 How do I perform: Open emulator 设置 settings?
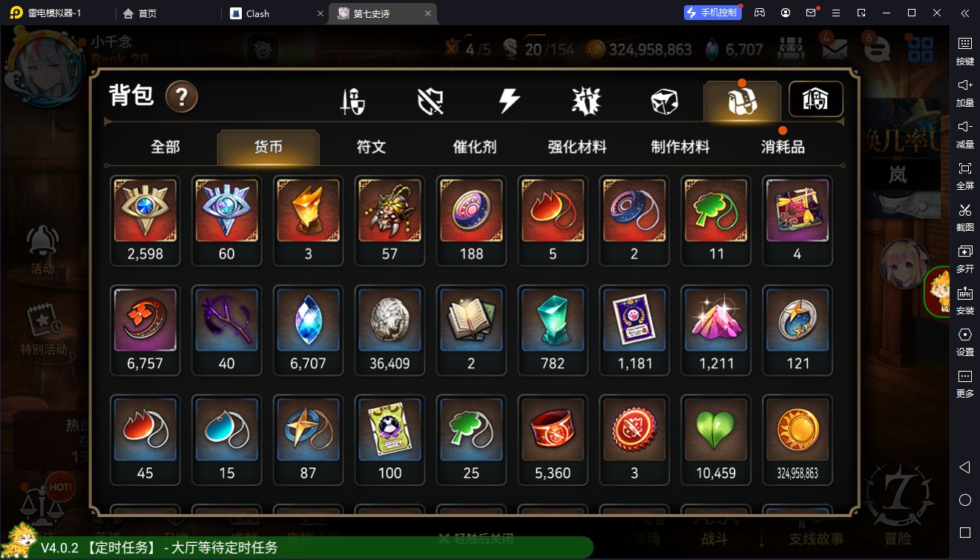(x=964, y=342)
